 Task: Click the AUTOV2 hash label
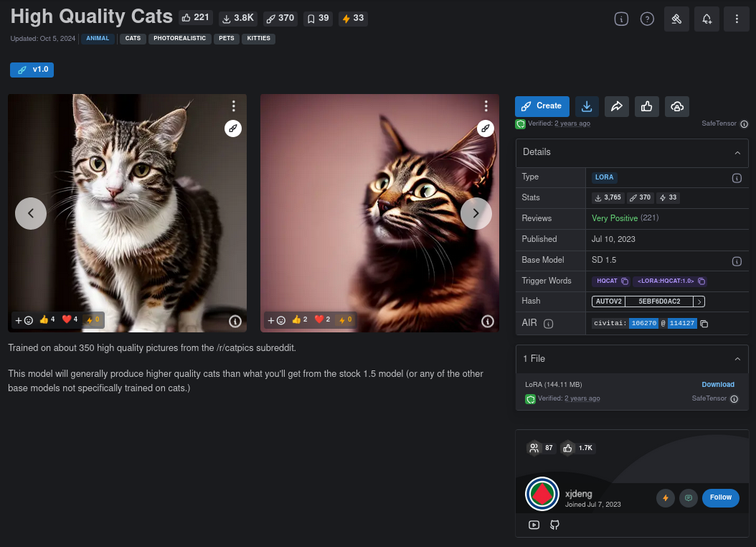click(x=608, y=301)
